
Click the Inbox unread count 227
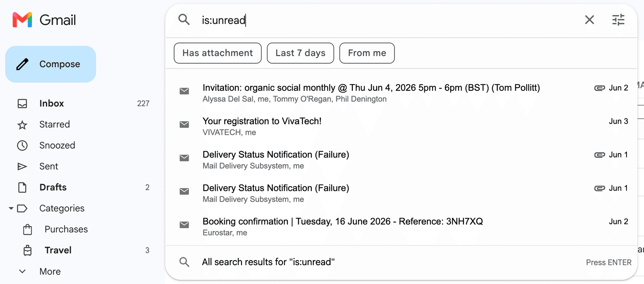click(143, 103)
